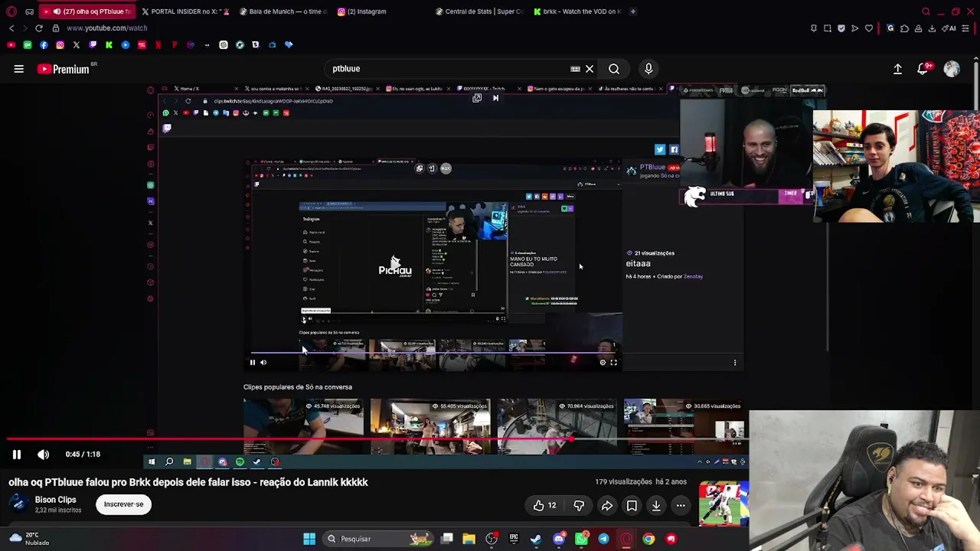Like the video with 12 likes
The width and height of the screenshot is (980, 551).
tap(544, 505)
